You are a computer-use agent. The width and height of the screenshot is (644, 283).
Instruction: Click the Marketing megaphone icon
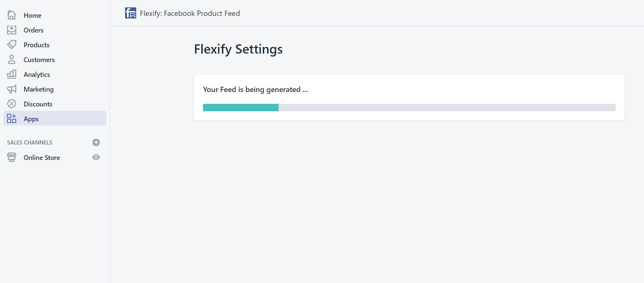coord(11,89)
